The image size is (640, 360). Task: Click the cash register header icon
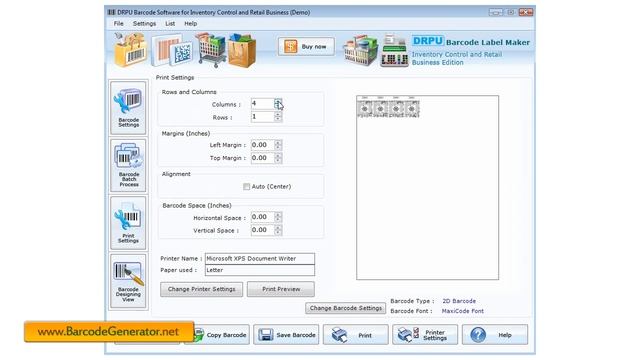394,50
